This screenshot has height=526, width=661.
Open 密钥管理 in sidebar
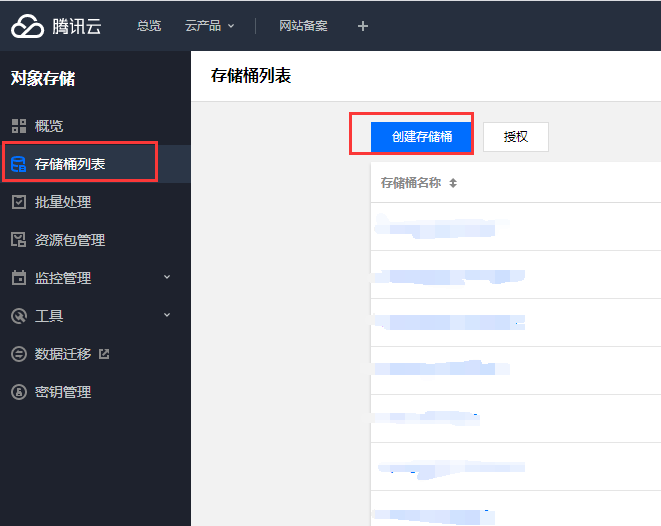tap(63, 392)
